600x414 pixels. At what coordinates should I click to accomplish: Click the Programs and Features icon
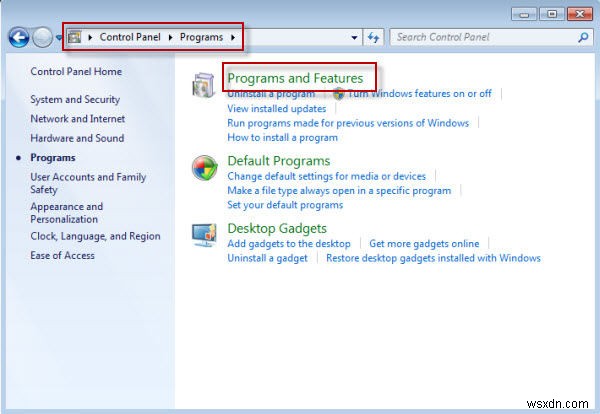[x=203, y=85]
